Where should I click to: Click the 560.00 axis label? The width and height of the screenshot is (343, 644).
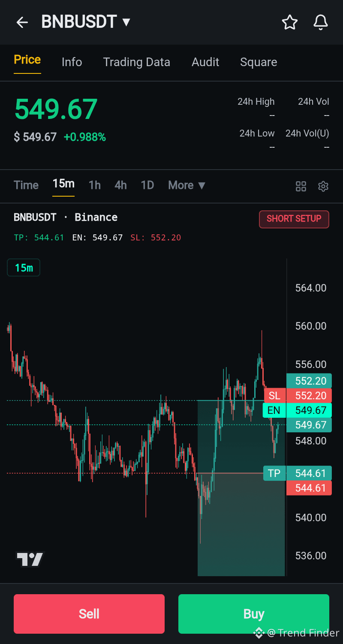click(311, 326)
